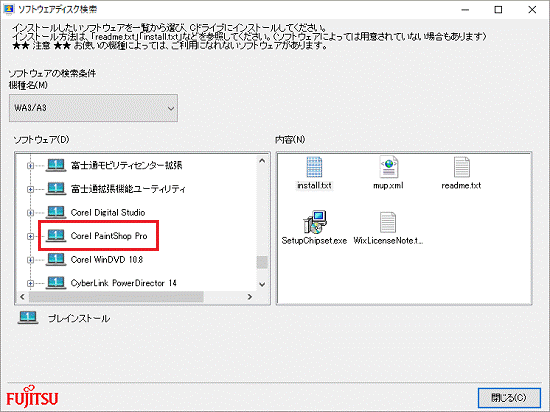Click laptop icon beside Corel PaintShop Pro
This screenshot has width=550, height=412.
56,236
